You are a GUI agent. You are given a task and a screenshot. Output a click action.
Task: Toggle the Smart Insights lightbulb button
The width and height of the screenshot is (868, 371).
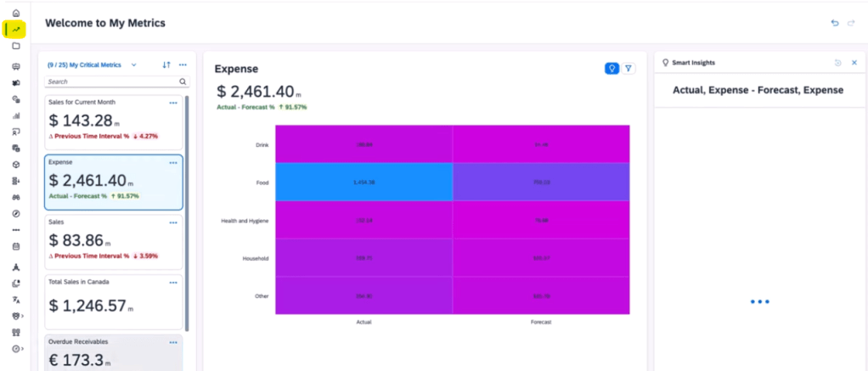coord(611,69)
